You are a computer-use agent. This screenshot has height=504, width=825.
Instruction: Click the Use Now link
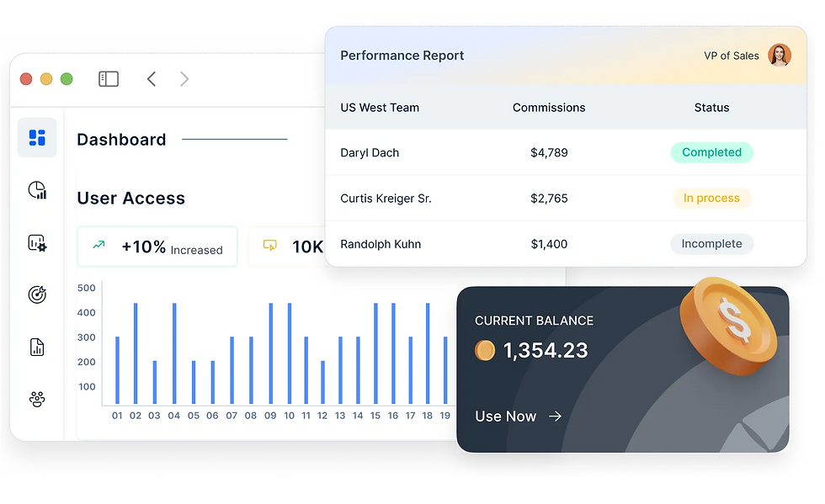(505, 416)
